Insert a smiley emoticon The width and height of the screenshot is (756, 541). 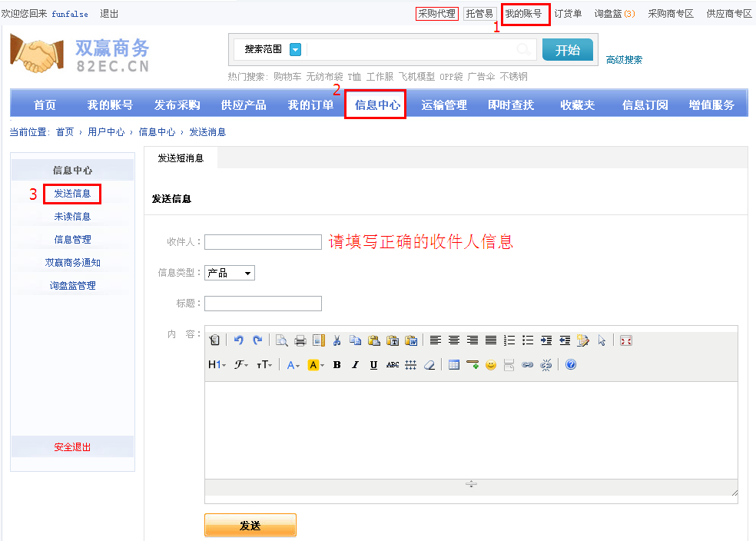(x=491, y=365)
